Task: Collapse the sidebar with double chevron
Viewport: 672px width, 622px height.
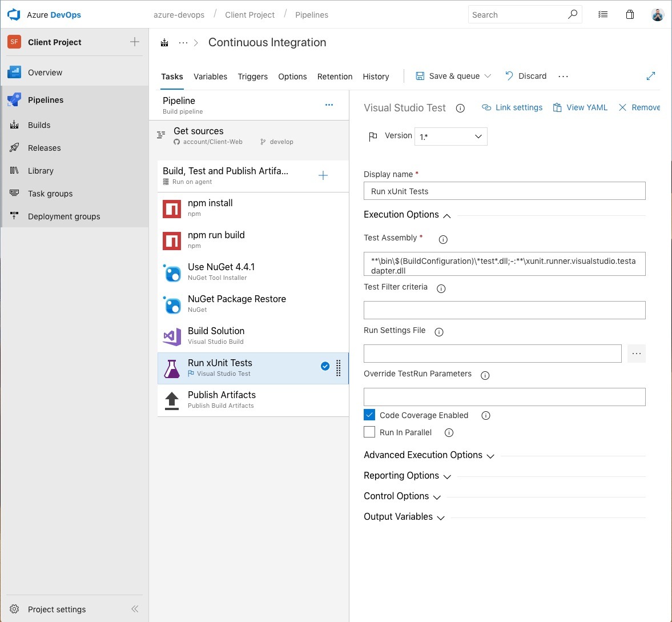Action: pyautogui.click(x=135, y=609)
